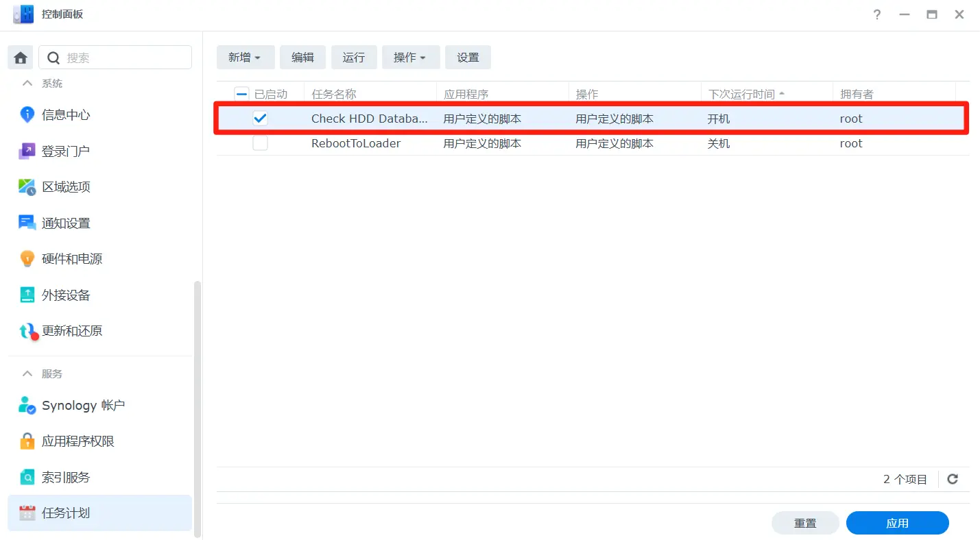Click the refresh icon beside item count
This screenshot has height=540, width=980.
(952, 480)
